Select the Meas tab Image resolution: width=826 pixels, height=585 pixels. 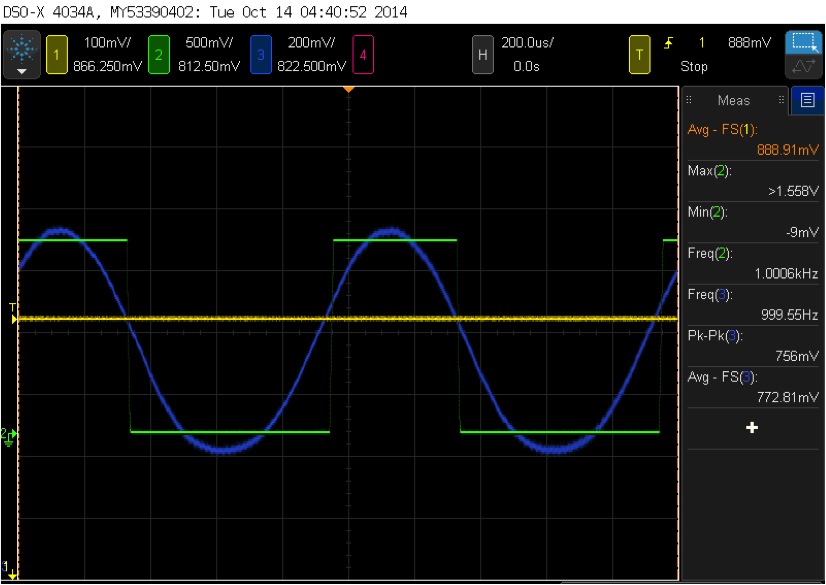coord(733,100)
